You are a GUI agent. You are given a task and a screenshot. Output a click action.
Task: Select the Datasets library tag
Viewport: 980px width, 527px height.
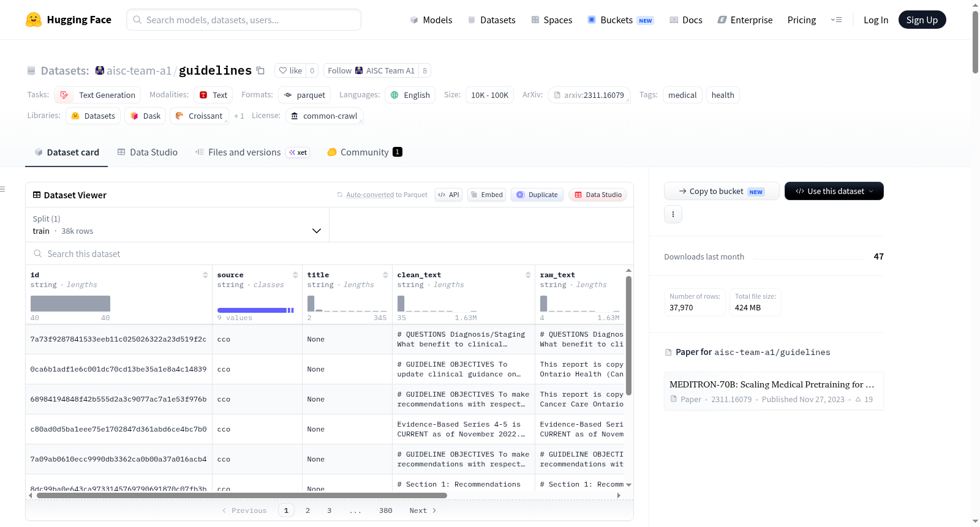93,116
